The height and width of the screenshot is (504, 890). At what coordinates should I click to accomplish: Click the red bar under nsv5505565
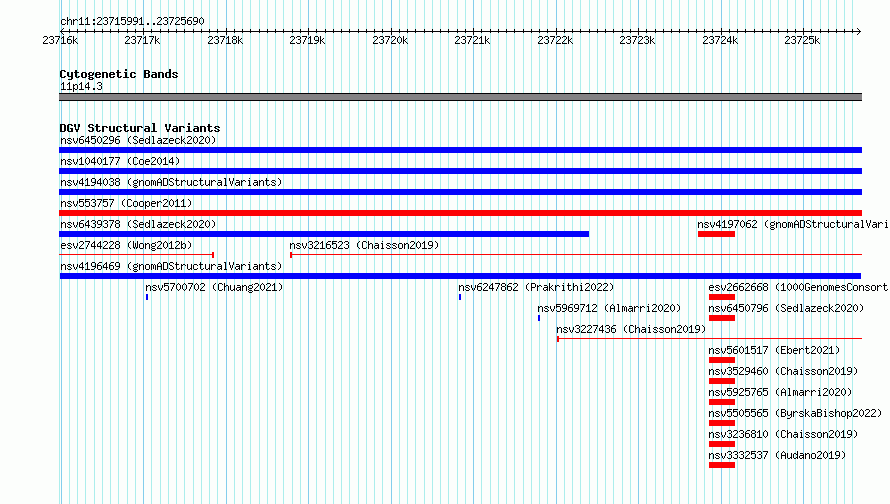click(x=722, y=423)
